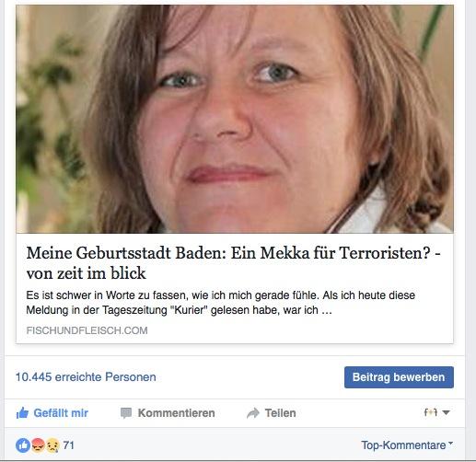Screen dimensions: 476x462
Task: Select the Kommentieren action label
Action: pyautogui.click(x=176, y=413)
